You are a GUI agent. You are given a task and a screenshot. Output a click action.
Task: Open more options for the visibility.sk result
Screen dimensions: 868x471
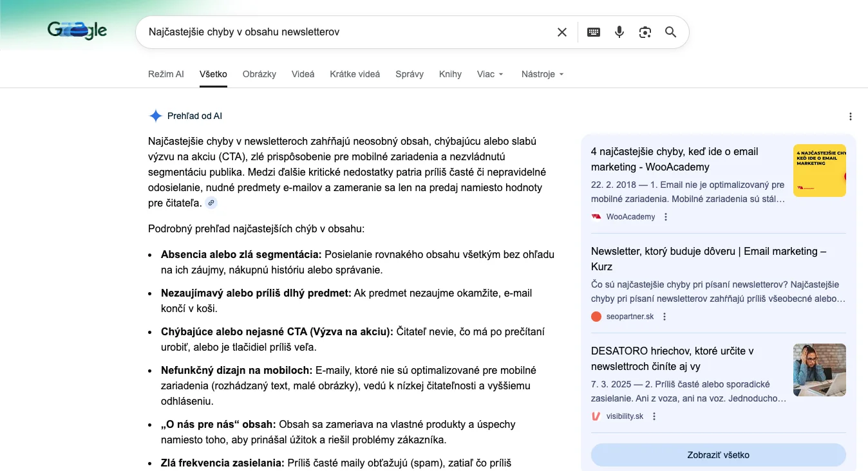click(x=654, y=416)
